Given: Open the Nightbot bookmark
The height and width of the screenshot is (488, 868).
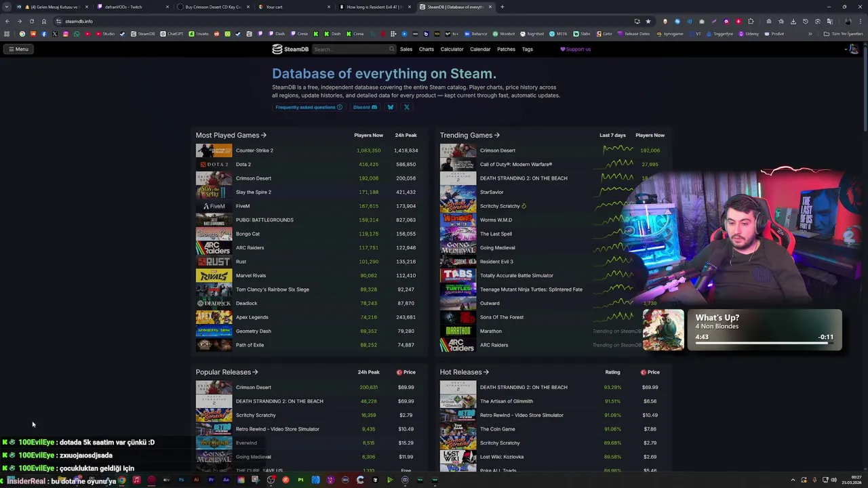Looking at the screenshot, I should 531,34.
